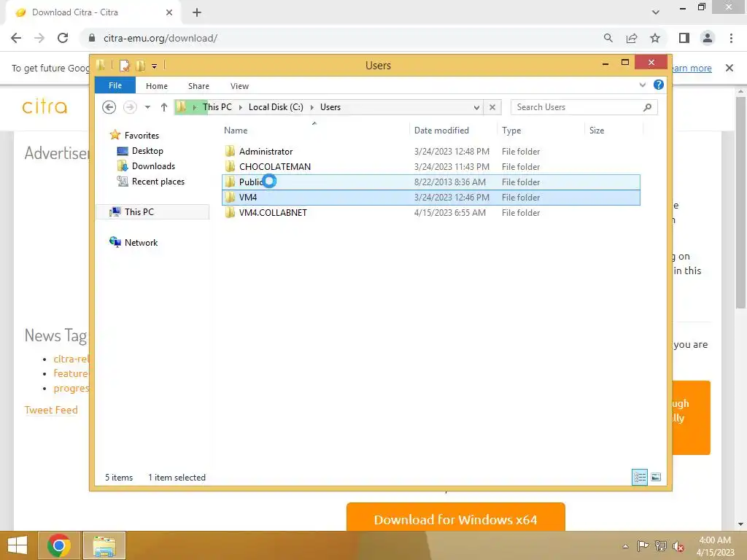This screenshot has height=560, width=747.
Task: Dismiss the Chrome notification bar X
Action: click(729, 68)
